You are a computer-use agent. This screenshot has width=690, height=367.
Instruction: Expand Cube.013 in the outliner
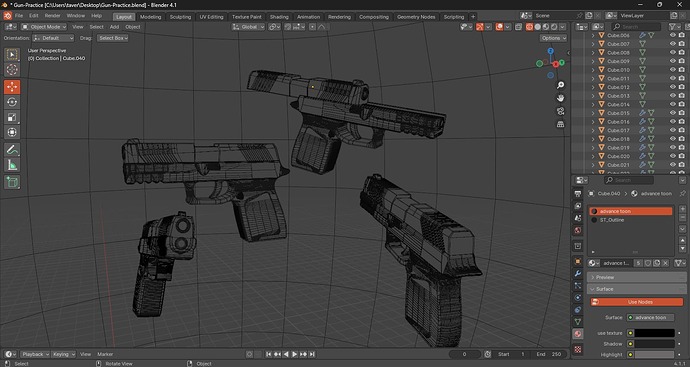[x=593, y=96]
